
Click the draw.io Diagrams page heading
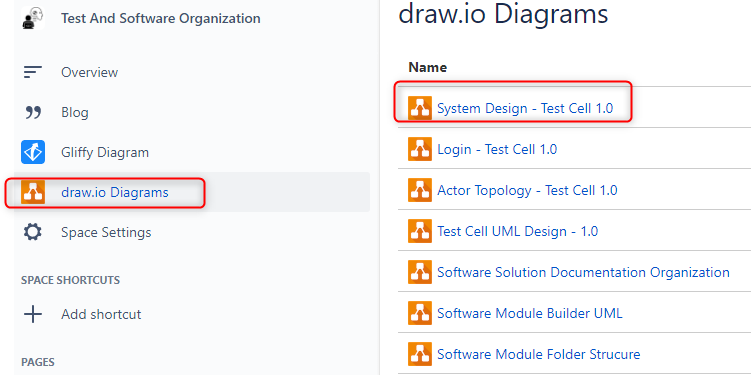pos(503,14)
